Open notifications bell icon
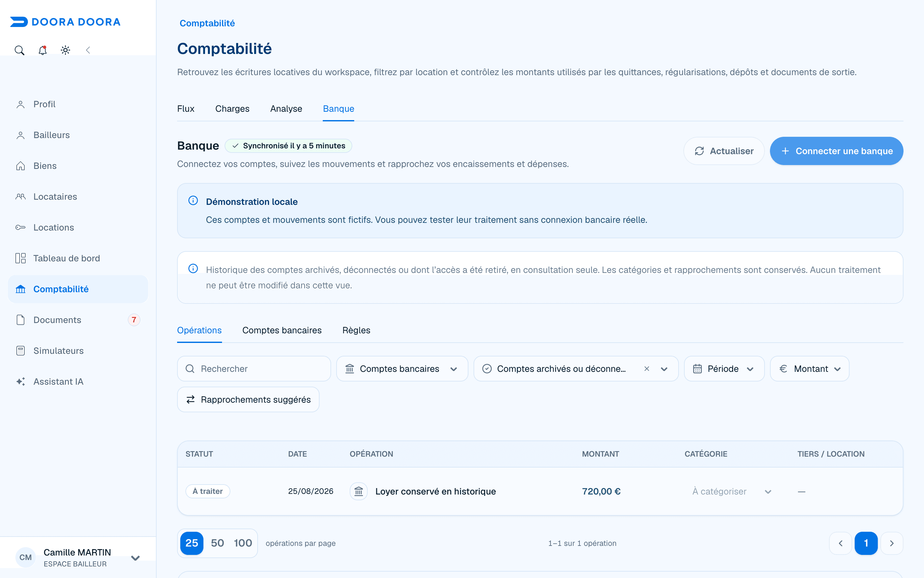The height and width of the screenshot is (578, 924). [42, 50]
